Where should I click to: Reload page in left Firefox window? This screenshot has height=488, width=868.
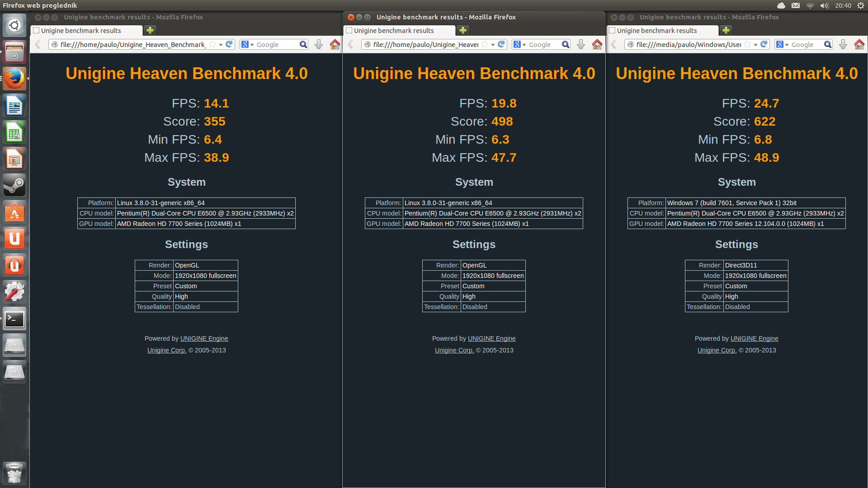point(229,44)
